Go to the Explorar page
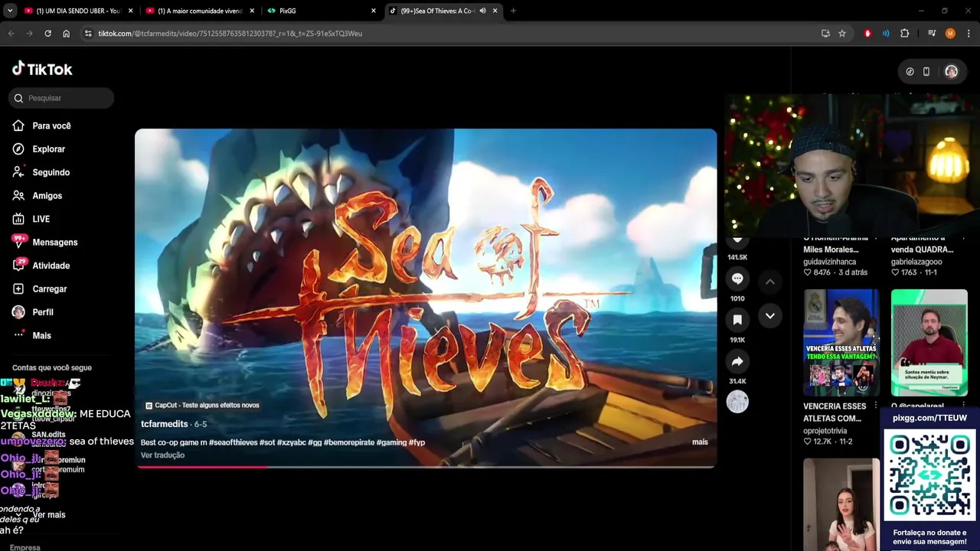 [x=48, y=149]
